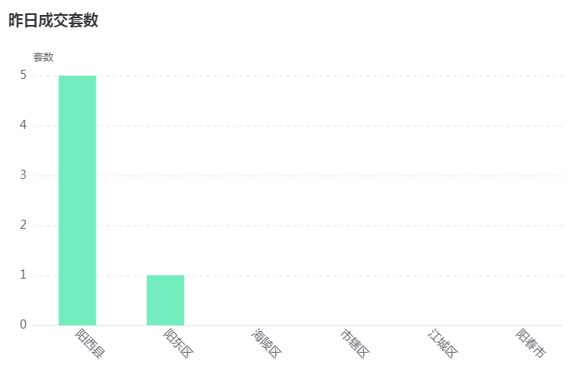Select the 海陵区 axis label
This screenshot has width=588, height=381.
pyautogui.click(x=267, y=344)
